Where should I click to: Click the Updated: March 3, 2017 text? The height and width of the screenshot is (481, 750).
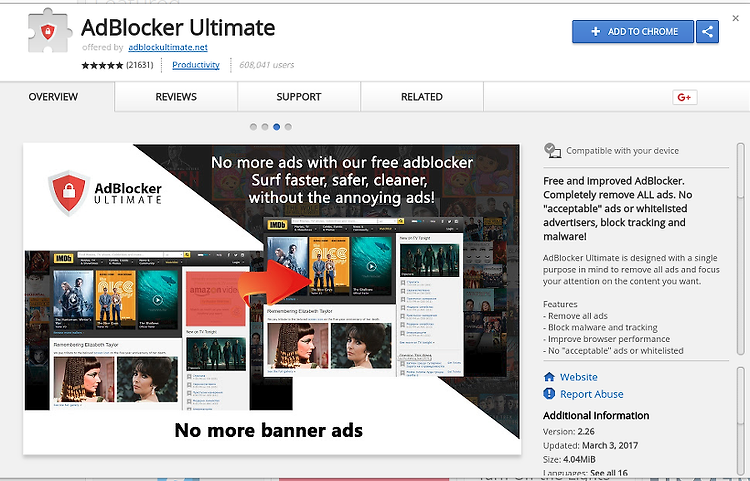(590, 445)
